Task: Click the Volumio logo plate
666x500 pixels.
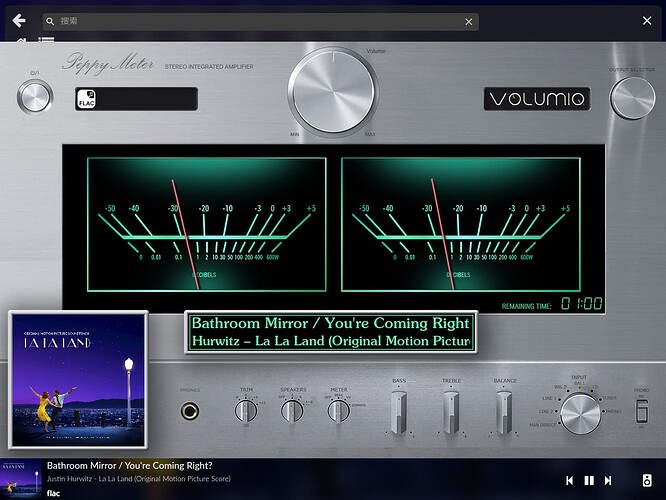Action: coord(537,99)
